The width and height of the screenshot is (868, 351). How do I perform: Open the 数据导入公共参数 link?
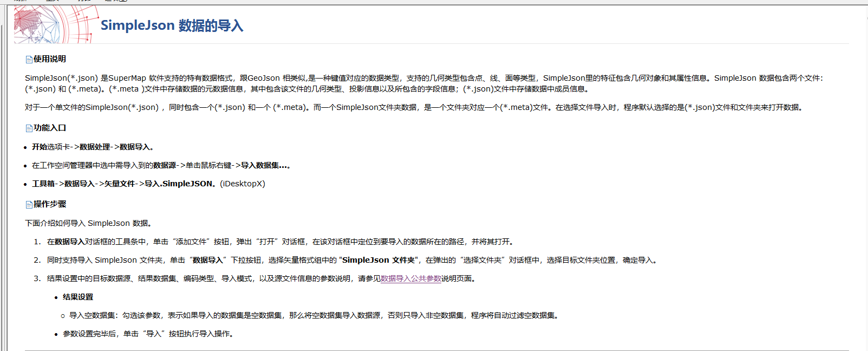coord(411,279)
